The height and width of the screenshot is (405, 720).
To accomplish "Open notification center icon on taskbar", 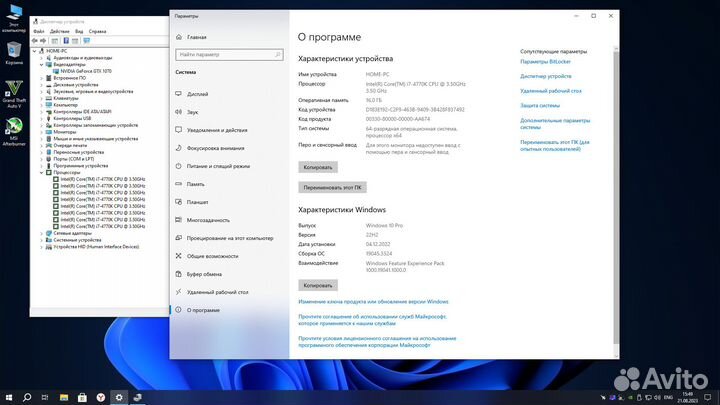I will click(708, 397).
